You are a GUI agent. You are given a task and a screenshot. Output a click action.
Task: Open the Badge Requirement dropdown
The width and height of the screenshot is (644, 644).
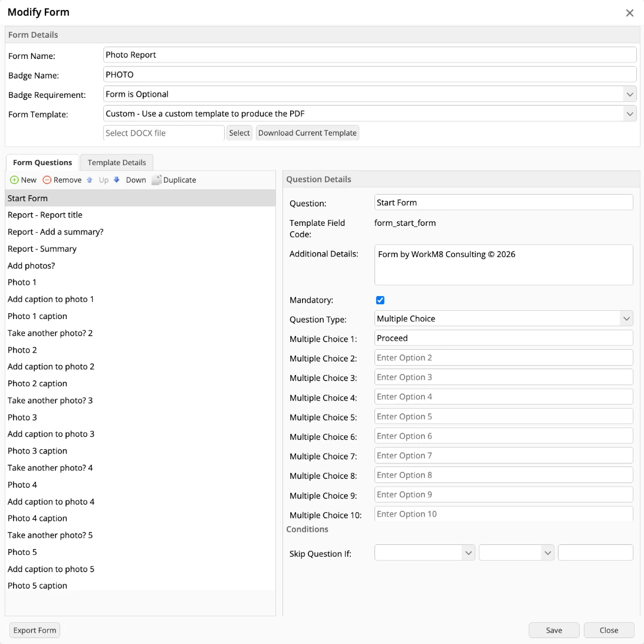[x=629, y=94]
